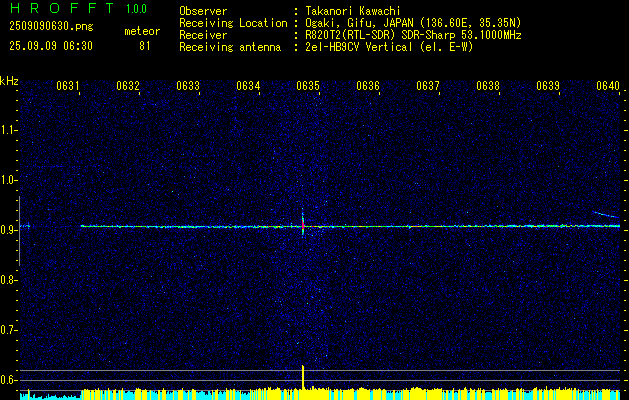Click the location text Ogaki, Gifu, JAPAN
Screen dimensions: 629x400
[x=358, y=23]
